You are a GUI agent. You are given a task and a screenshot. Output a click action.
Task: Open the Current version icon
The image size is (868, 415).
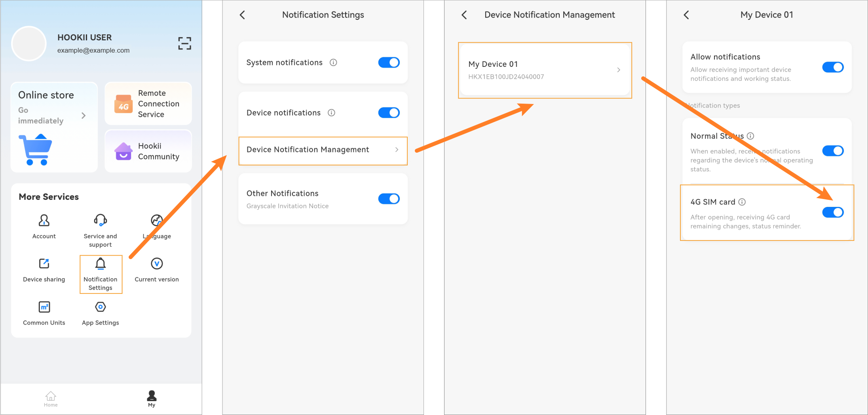tap(157, 263)
